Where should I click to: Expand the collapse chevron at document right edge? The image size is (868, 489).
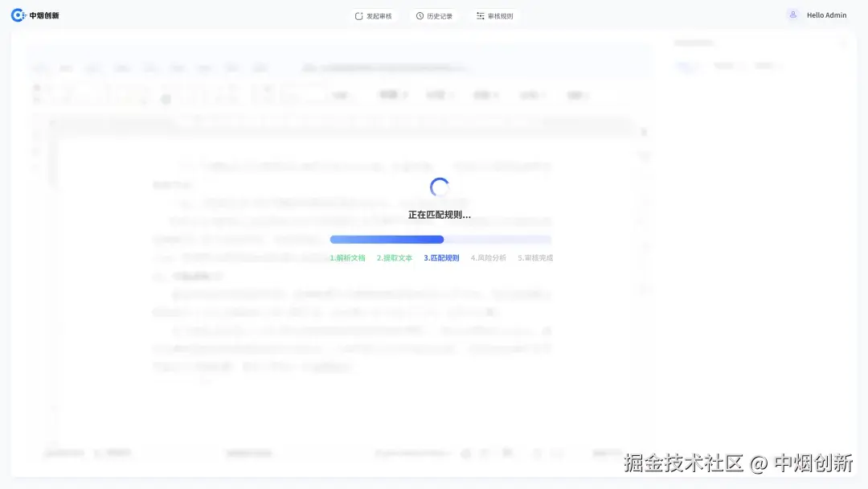pyautogui.click(x=643, y=132)
